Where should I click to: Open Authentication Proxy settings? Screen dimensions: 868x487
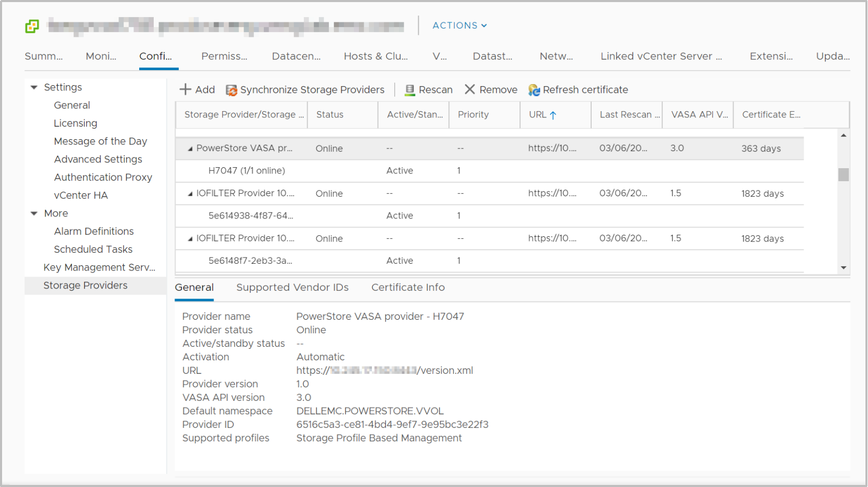point(103,178)
